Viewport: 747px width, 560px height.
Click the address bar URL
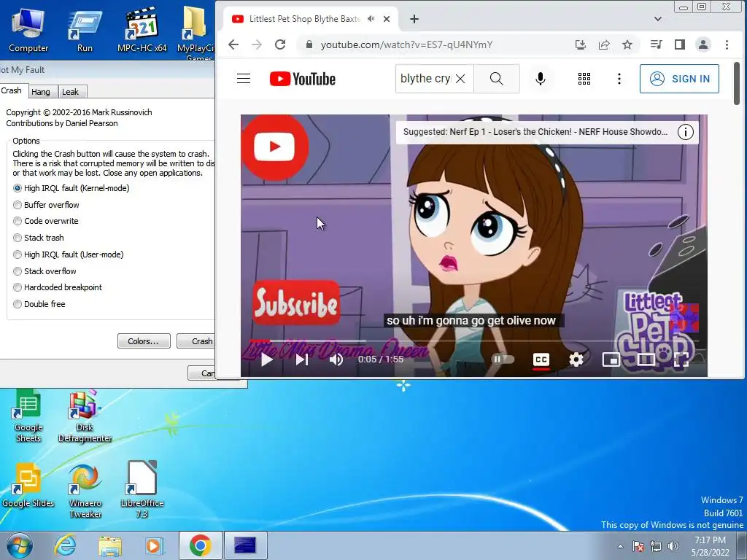tap(406, 44)
